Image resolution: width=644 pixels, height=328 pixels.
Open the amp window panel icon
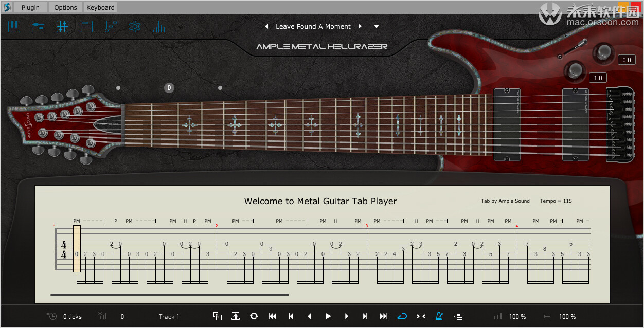[x=86, y=26]
